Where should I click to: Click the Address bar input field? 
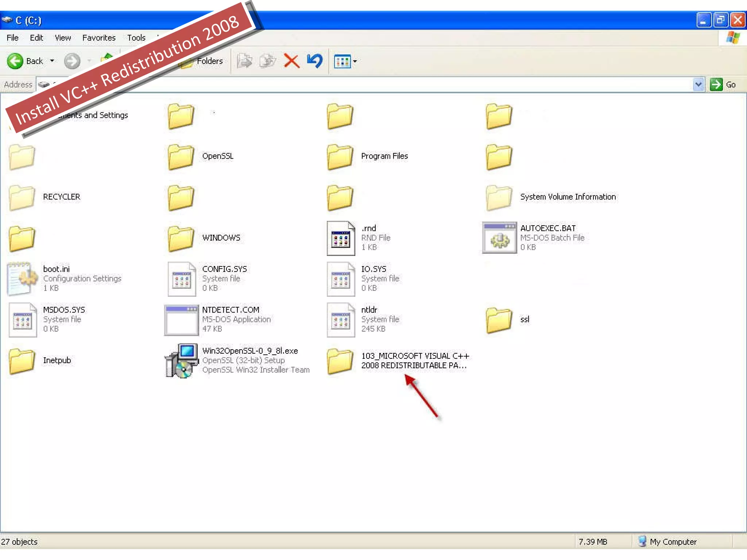point(364,85)
